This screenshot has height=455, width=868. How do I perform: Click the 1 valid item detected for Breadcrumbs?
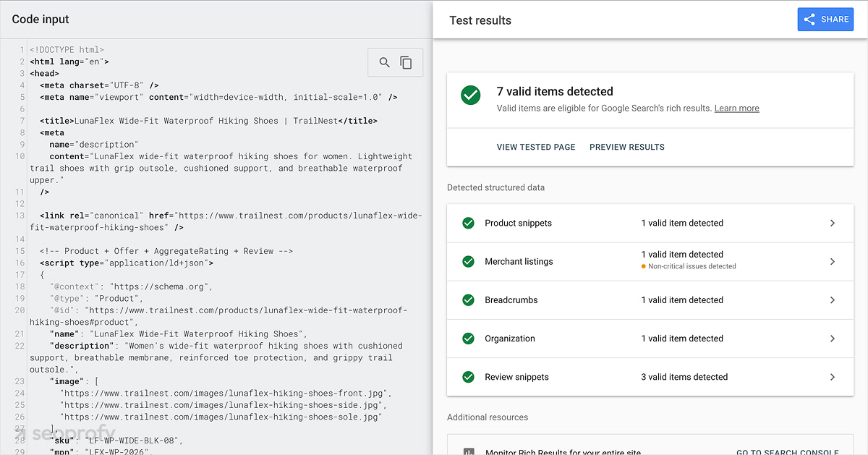tap(682, 299)
